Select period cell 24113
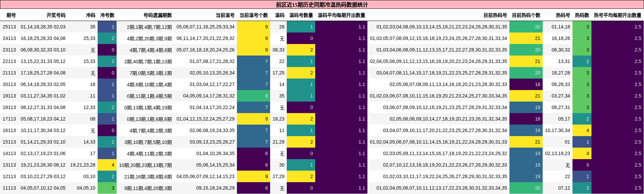 [x=9, y=38]
